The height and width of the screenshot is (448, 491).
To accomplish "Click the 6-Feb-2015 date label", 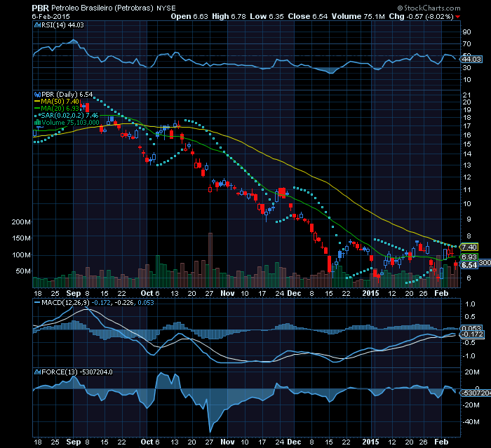I will click(x=51, y=16).
